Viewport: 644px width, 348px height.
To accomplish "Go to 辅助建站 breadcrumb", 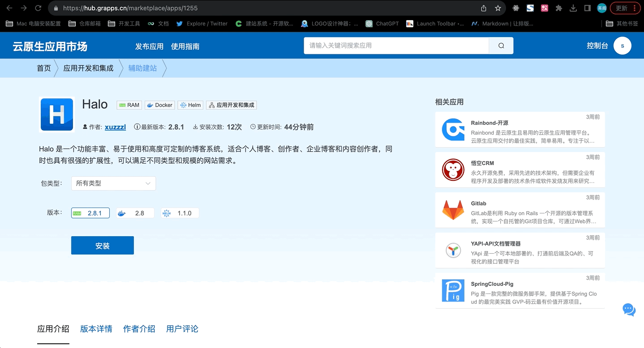I will click(x=142, y=68).
